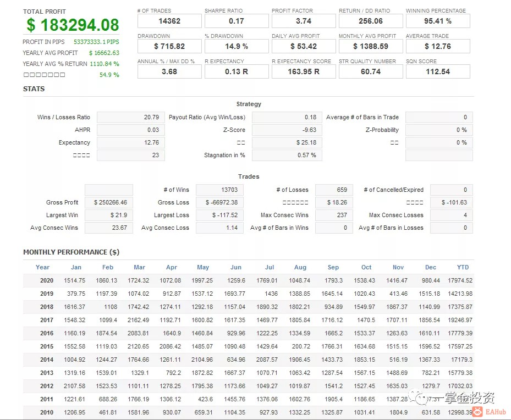
Task: Click the STATS section heading
Action: click(34, 89)
